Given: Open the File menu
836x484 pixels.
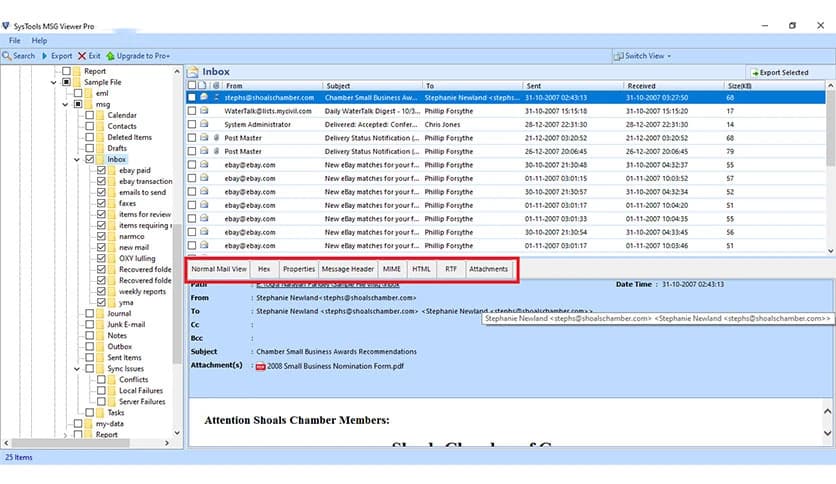Looking at the screenshot, I should tap(14, 41).
